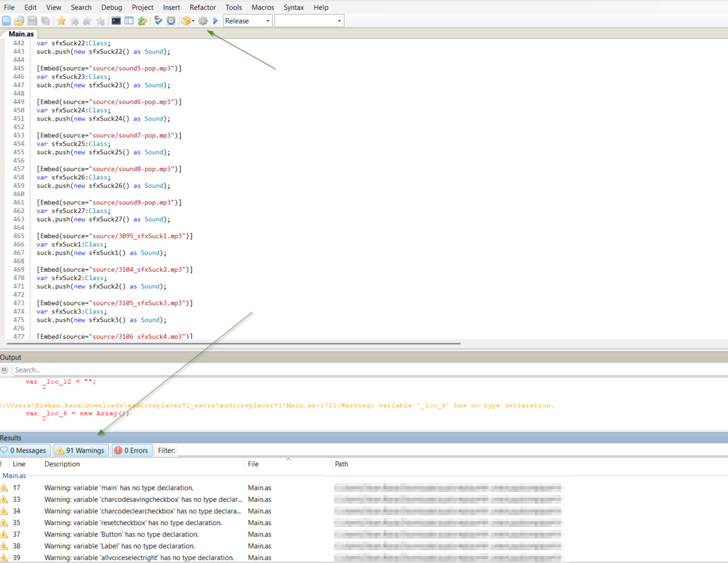Toggle the 0 Errors filter

(x=132, y=451)
